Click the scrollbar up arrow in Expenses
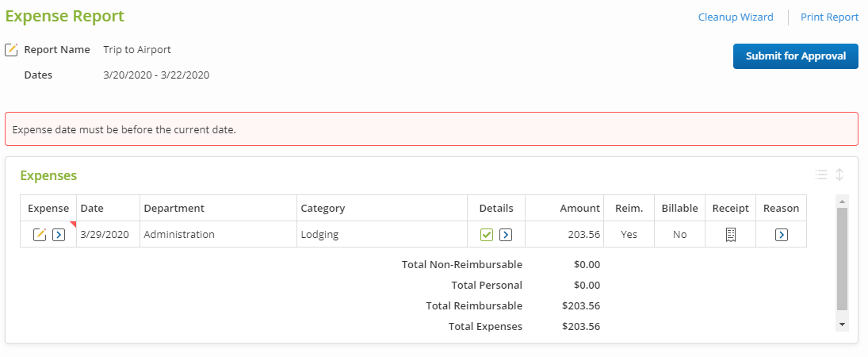The height and width of the screenshot is (357, 868). pos(842,201)
